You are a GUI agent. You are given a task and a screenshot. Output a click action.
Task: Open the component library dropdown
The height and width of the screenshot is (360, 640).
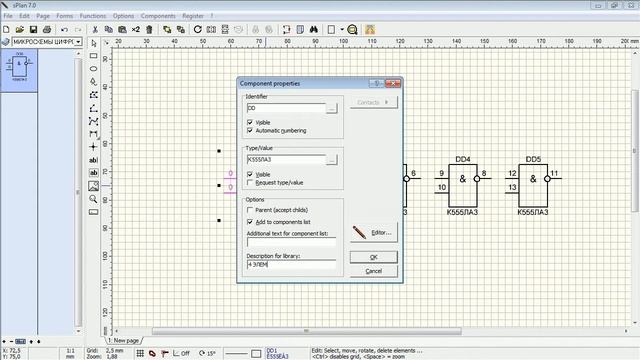(78, 42)
